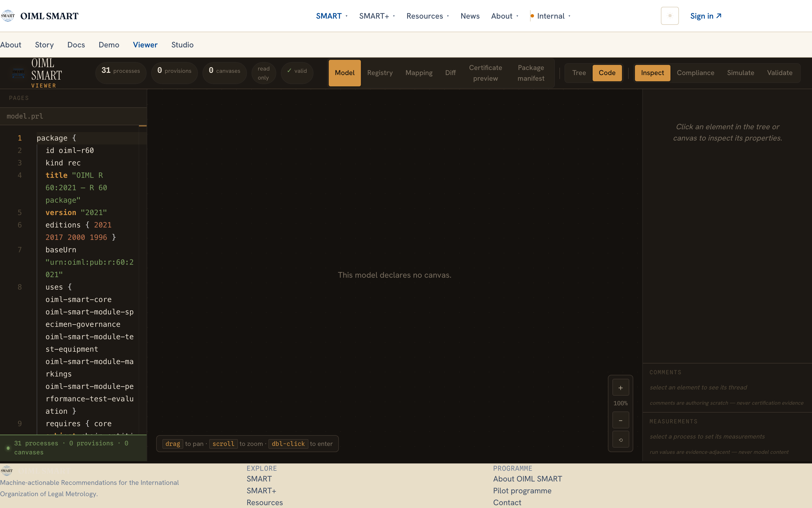The width and height of the screenshot is (812, 508).
Task: Expand the Internal dropdown menu
Action: pyautogui.click(x=550, y=16)
